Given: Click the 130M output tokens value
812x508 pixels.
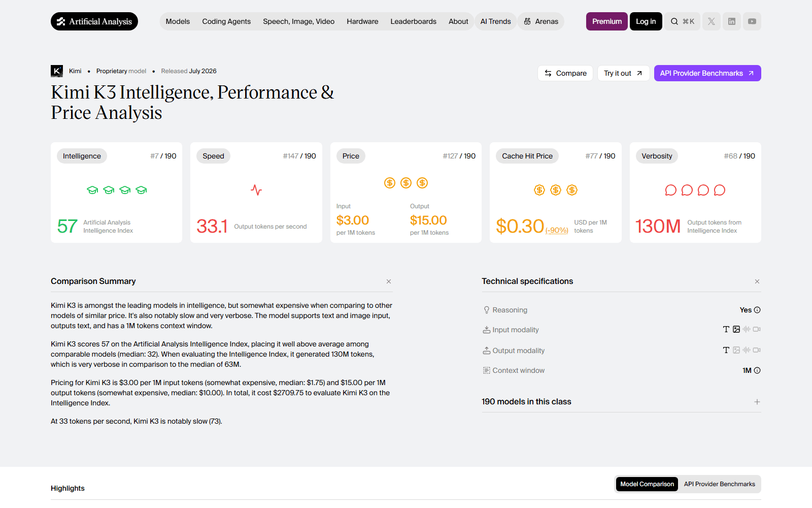Looking at the screenshot, I should [658, 227].
